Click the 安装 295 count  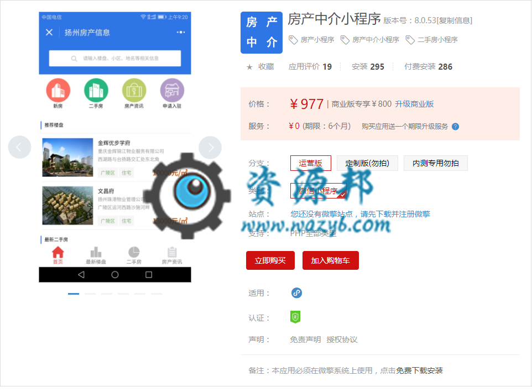tap(368, 67)
